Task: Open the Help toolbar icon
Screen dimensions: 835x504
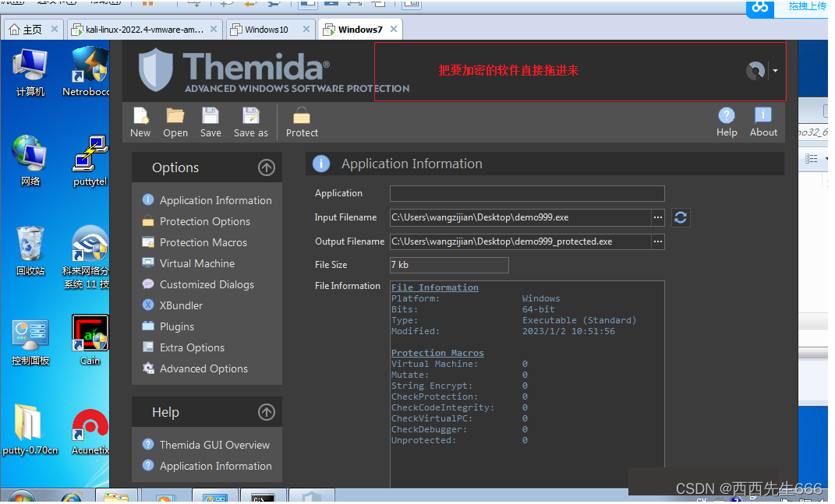Action: (x=727, y=122)
